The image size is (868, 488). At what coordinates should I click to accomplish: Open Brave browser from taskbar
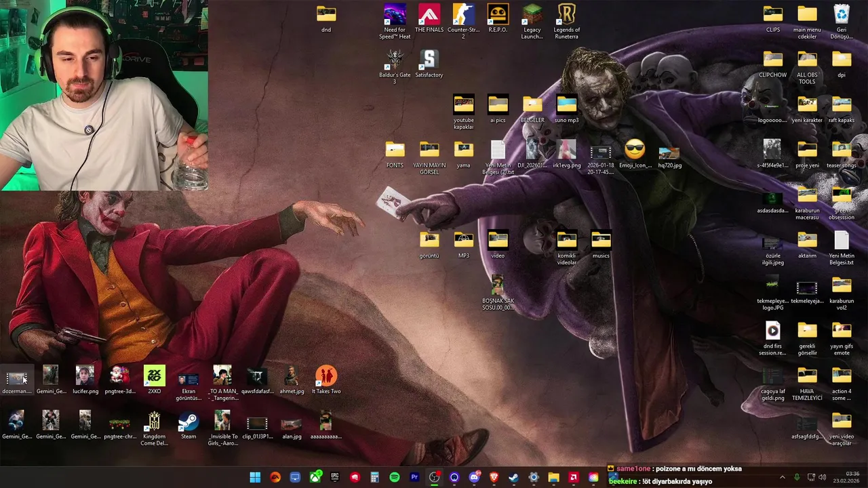tap(494, 478)
